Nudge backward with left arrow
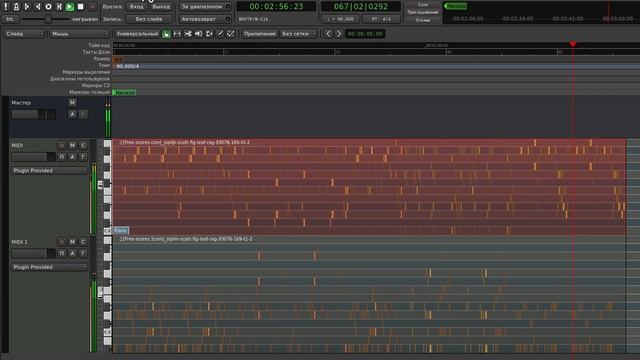Image resolution: width=640 pixels, height=360 pixels. [x=328, y=34]
